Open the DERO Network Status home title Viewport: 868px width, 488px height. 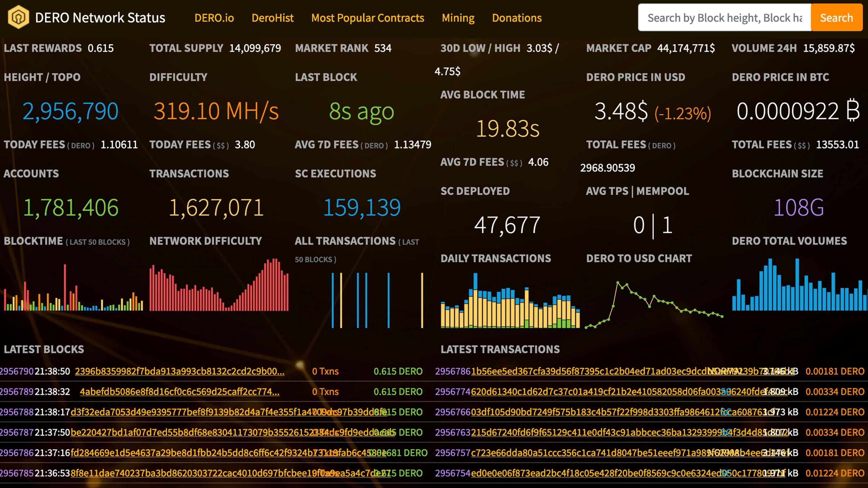100,18
